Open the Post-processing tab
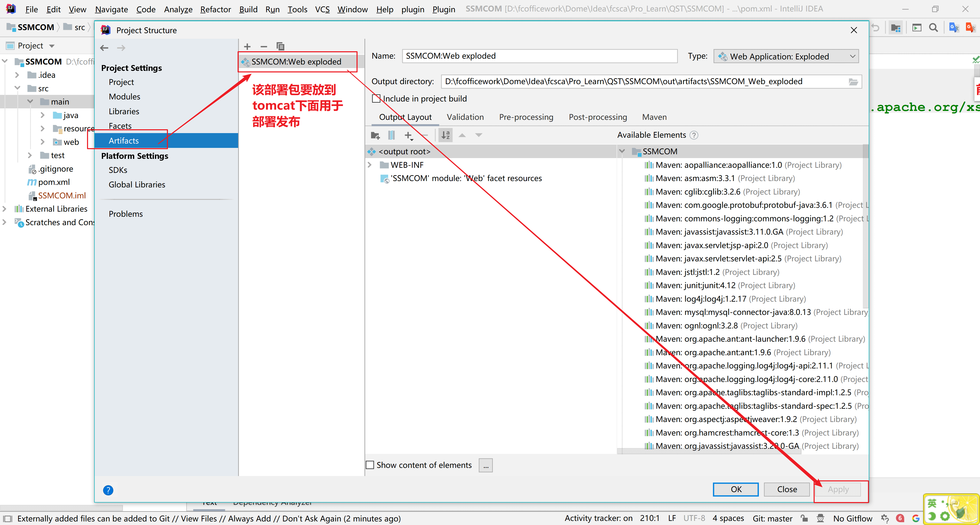 click(597, 117)
